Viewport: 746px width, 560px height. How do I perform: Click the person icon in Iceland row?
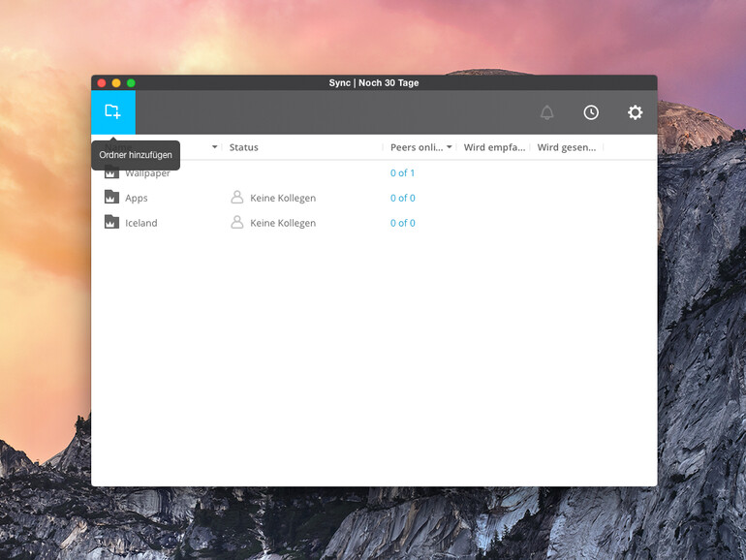pos(237,222)
